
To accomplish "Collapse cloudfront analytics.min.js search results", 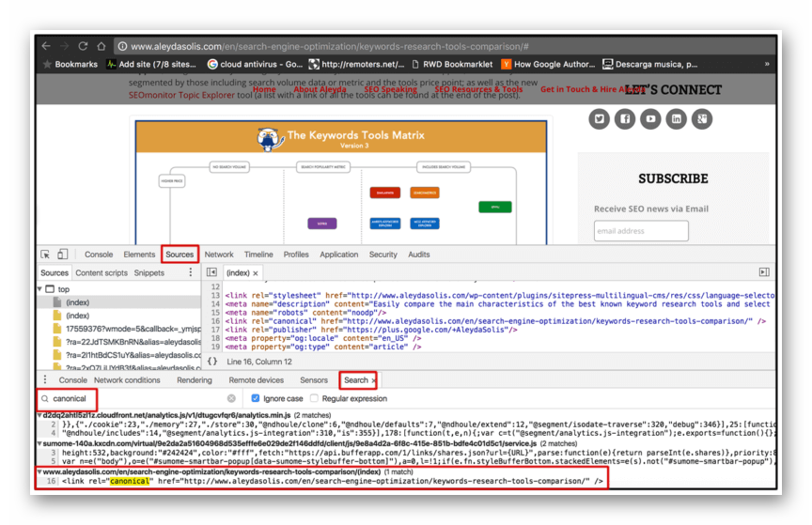I will point(39,415).
